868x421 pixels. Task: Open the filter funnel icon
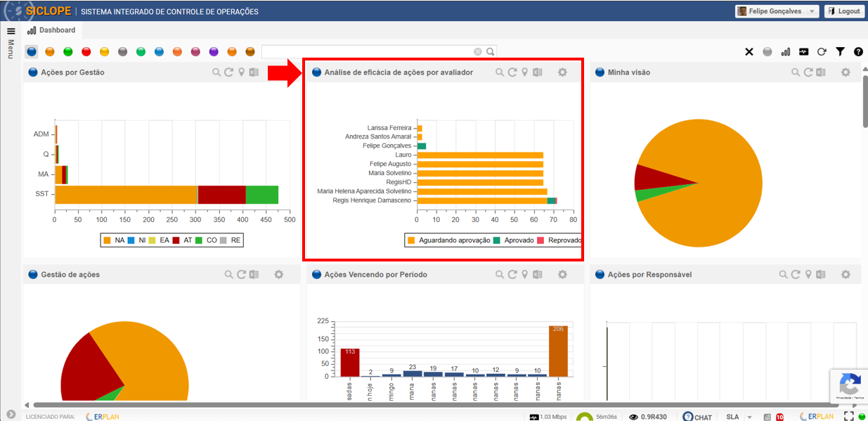point(840,51)
